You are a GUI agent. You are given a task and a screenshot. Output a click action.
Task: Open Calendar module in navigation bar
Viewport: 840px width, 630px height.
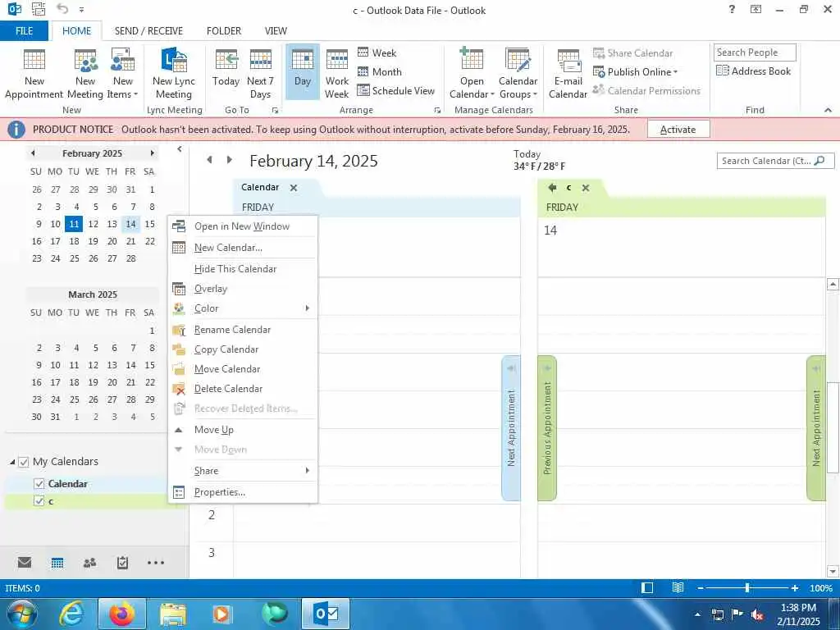(57, 563)
